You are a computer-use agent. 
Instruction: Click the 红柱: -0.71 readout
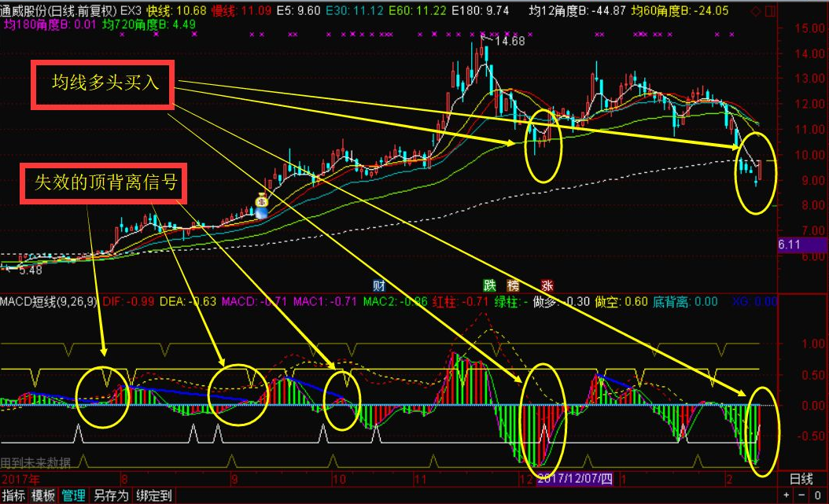tap(460, 302)
